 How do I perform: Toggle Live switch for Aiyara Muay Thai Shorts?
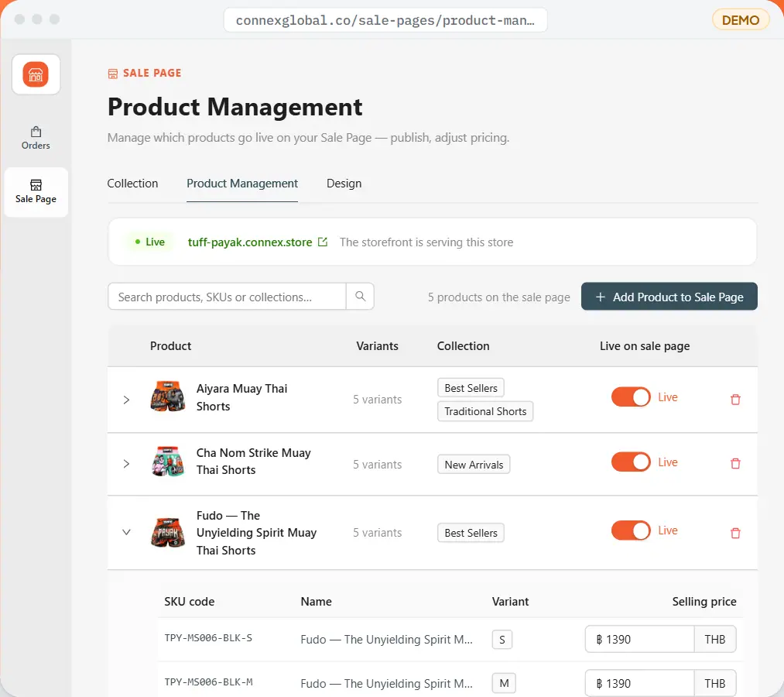point(631,397)
